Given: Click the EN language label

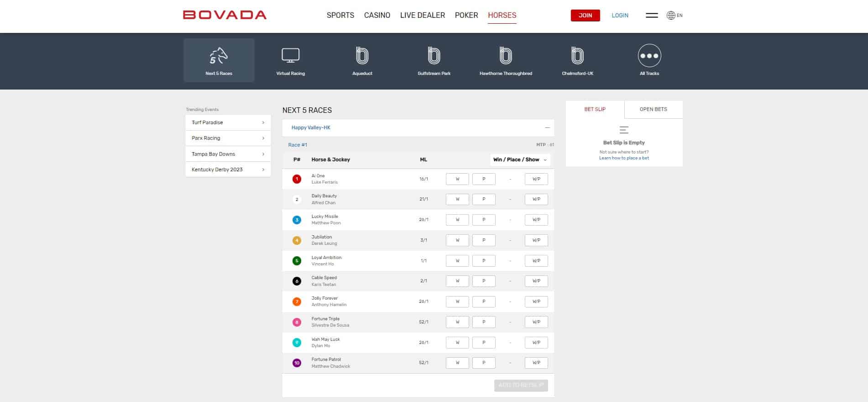Looking at the screenshot, I should [680, 15].
